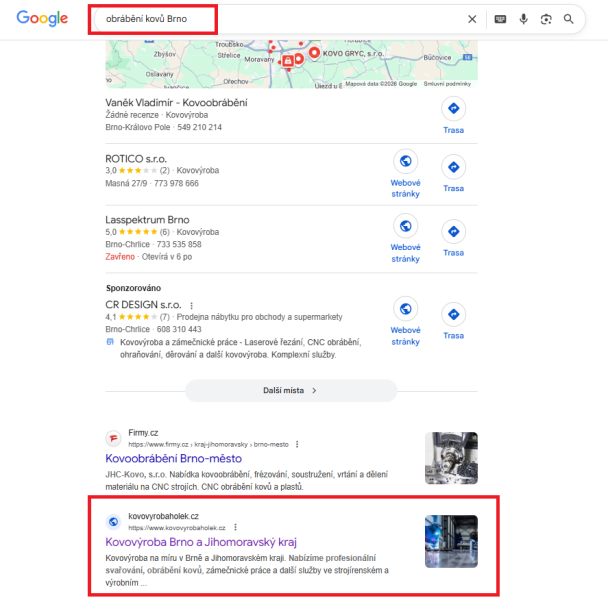Open the Firmy.cz result thumbnail image
Screen dimensions: 608x600
pos(451,458)
